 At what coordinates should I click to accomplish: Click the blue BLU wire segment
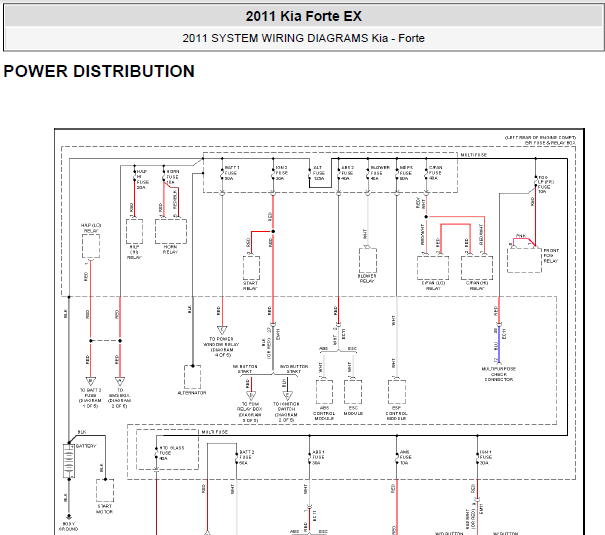coord(499,344)
